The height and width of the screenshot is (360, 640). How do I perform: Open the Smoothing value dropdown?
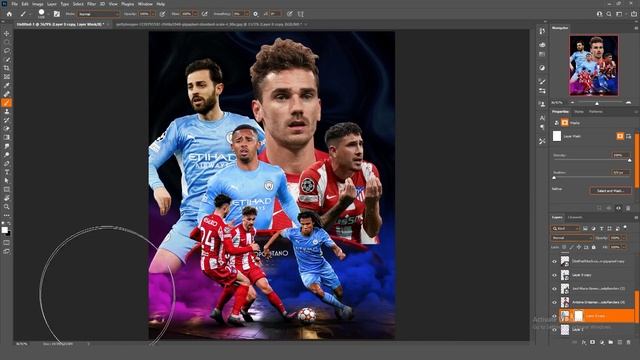[x=247, y=14]
